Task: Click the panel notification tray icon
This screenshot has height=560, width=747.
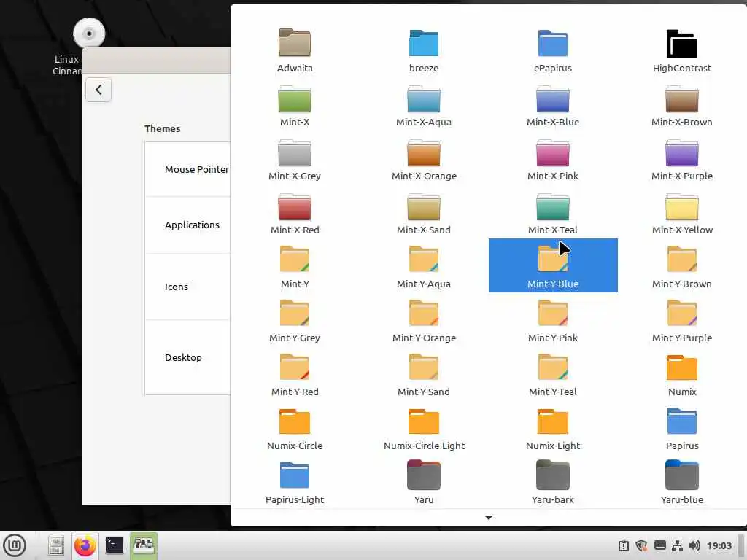Action: pyautogui.click(x=623, y=545)
